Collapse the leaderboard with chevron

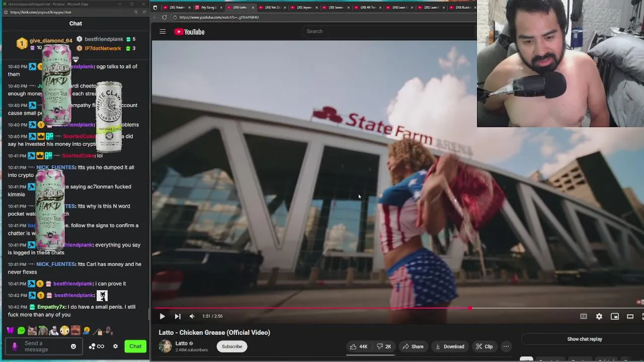75,60
